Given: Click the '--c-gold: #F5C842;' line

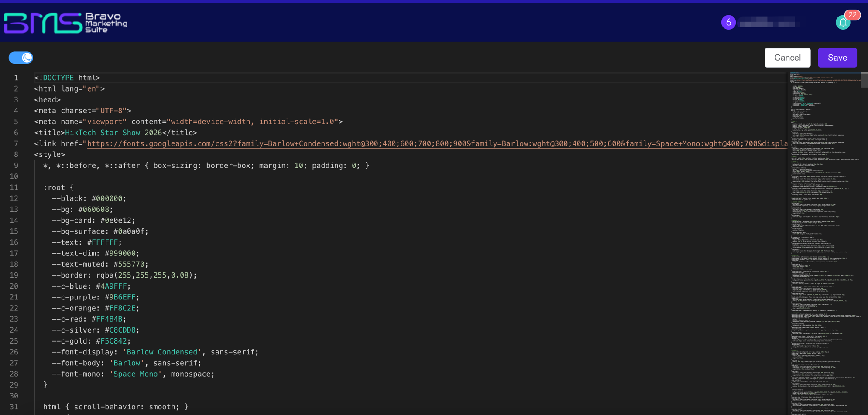Looking at the screenshot, I should click(91, 341).
